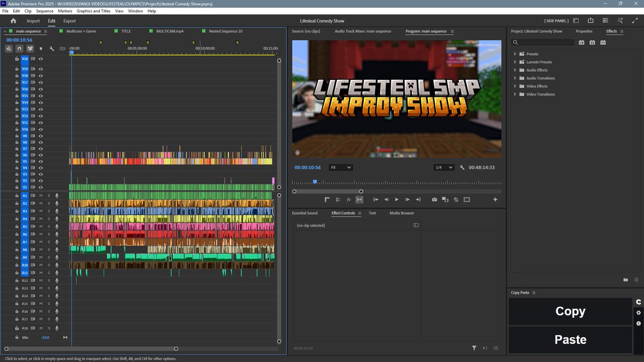Image resolution: width=644 pixels, height=362 pixels.
Task: Solo audio track A3
Action: 48,211
